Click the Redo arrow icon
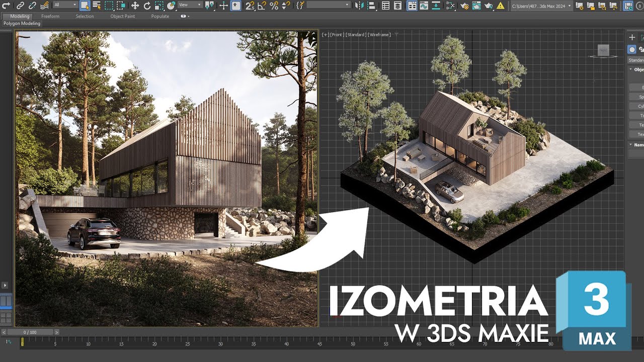Screen dimensions: 644x362 (x=6, y=6)
